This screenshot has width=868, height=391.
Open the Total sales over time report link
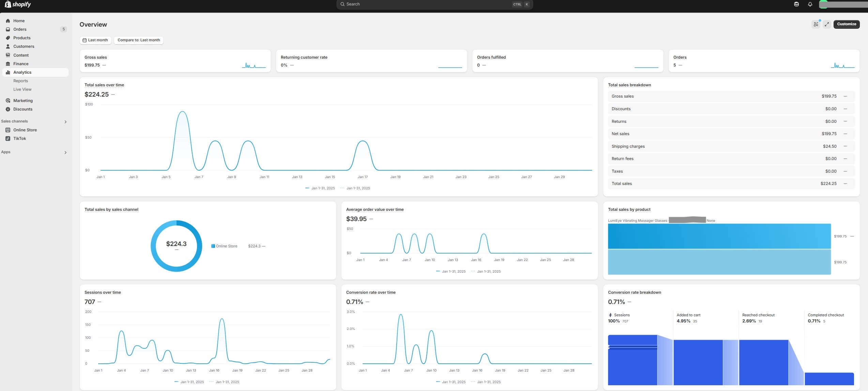[104, 85]
